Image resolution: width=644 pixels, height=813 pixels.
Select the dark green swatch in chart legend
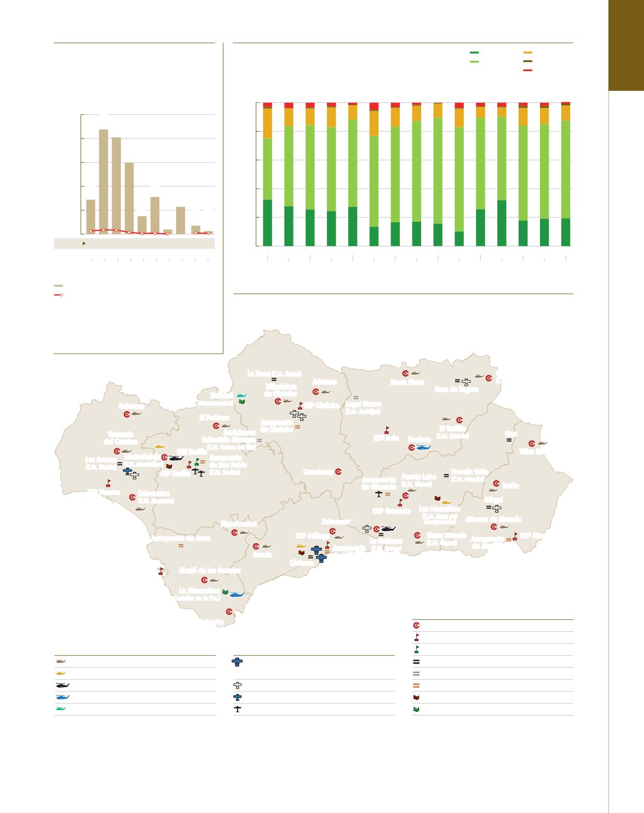[x=474, y=53]
